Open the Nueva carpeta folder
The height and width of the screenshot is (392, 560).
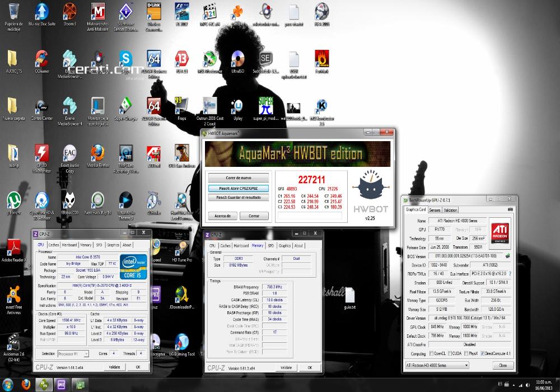[13, 109]
